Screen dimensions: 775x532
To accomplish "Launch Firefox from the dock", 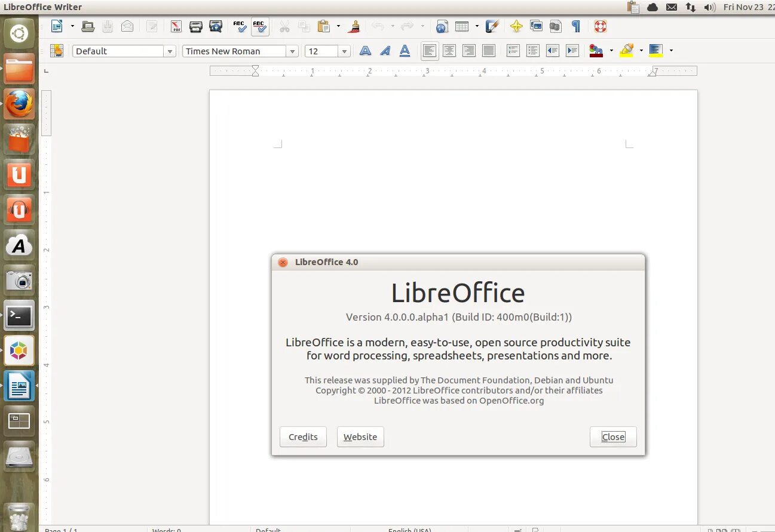I will [x=19, y=104].
